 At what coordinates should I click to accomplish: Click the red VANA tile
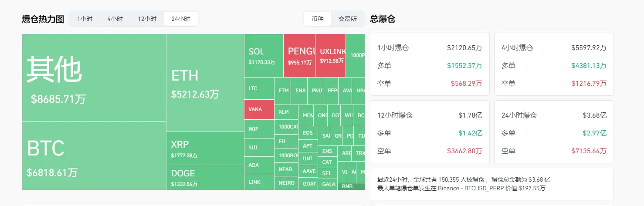pos(259,109)
